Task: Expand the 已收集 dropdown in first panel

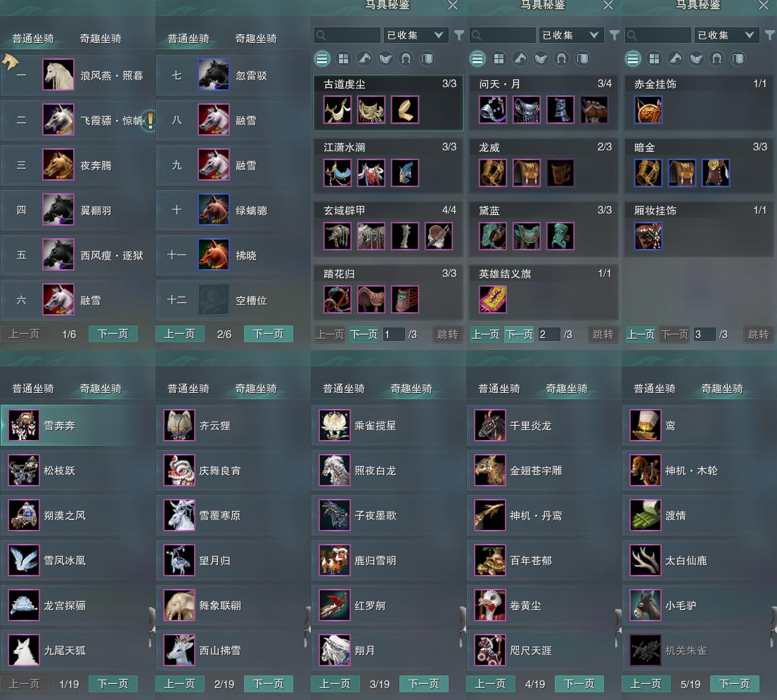Action: pyautogui.click(x=416, y=35)
